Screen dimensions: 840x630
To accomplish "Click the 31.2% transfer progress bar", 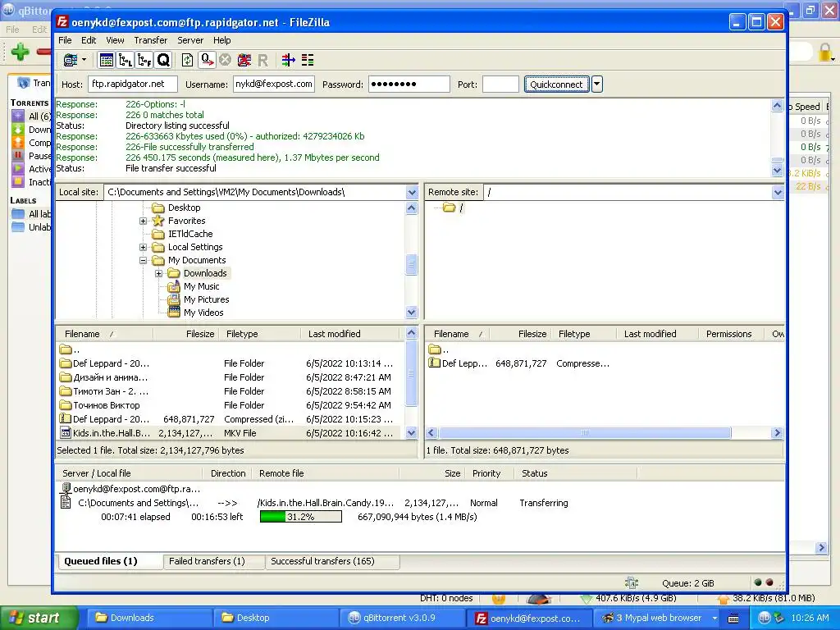I will click(x=300, y=517).
